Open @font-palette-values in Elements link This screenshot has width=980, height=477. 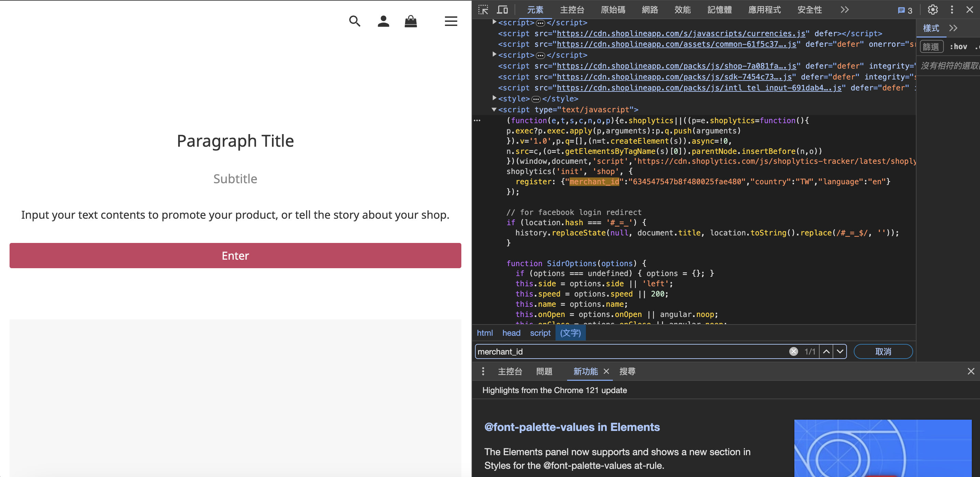tap(572, 427)
